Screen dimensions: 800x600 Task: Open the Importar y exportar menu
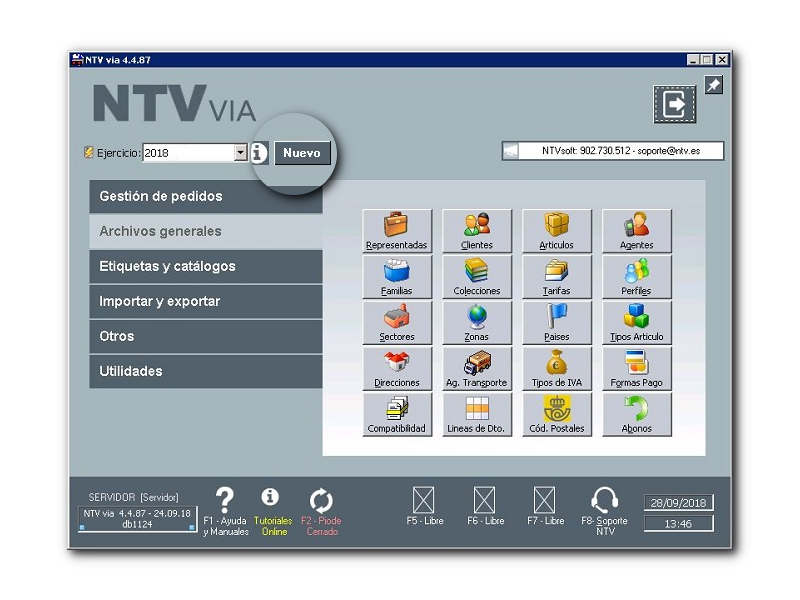pos(206,302)
